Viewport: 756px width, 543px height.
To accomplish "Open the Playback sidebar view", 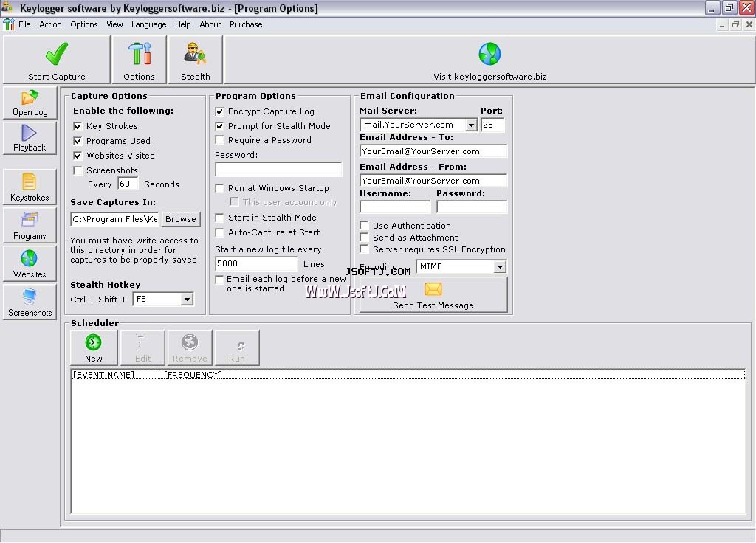I will 30,138.
